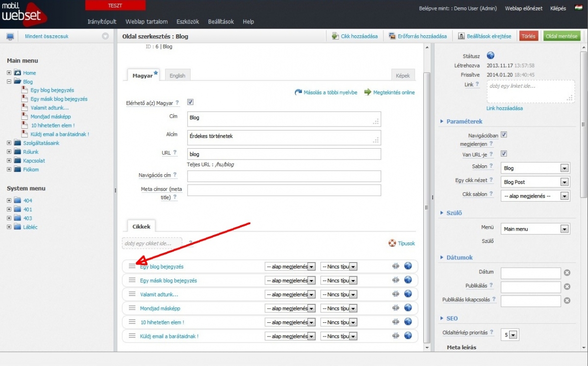This screenshot has height=366, width=588.
Task: Click the 'Oldal mentése' button
Action: pos(562,36)
